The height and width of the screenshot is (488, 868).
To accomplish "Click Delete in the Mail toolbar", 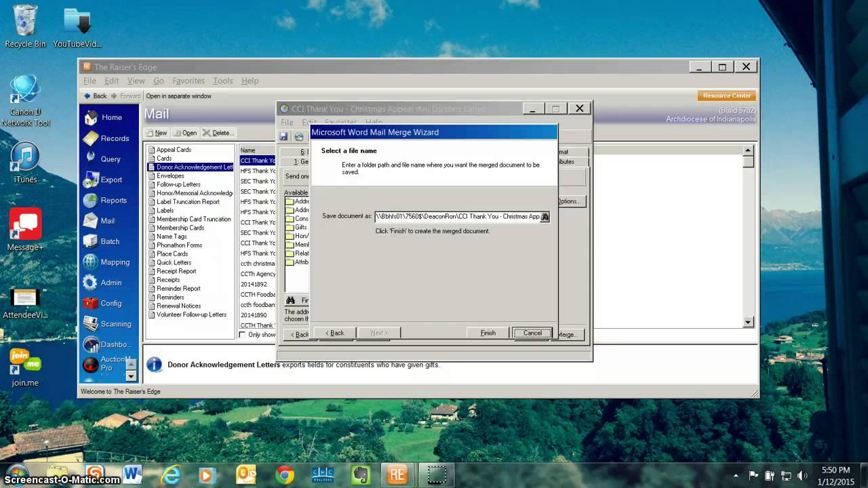I will (x=218, y=133).
